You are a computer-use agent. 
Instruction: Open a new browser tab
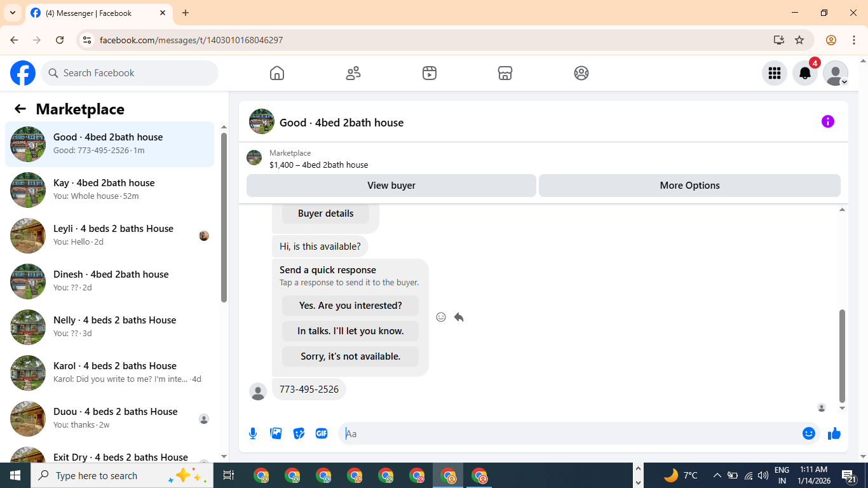[186, 13]
